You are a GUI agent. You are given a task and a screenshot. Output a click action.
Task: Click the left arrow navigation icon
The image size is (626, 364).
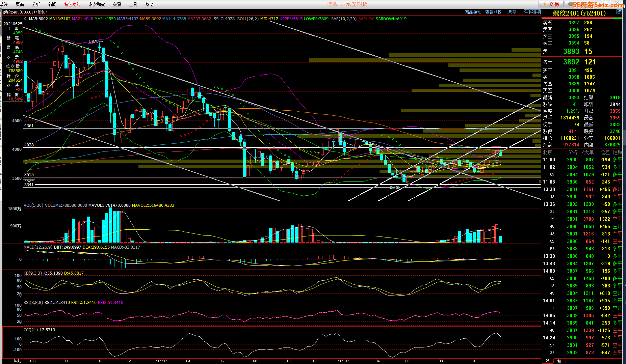526,12
